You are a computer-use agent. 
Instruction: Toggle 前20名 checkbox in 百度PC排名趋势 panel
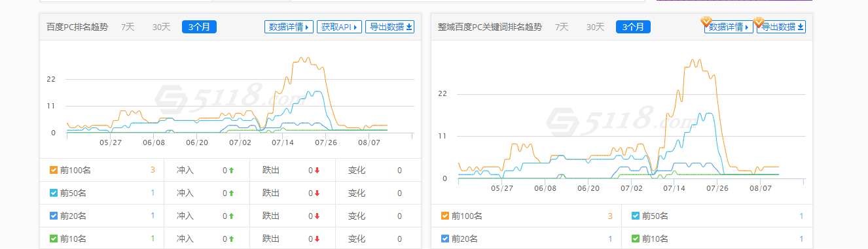point(54,216)
